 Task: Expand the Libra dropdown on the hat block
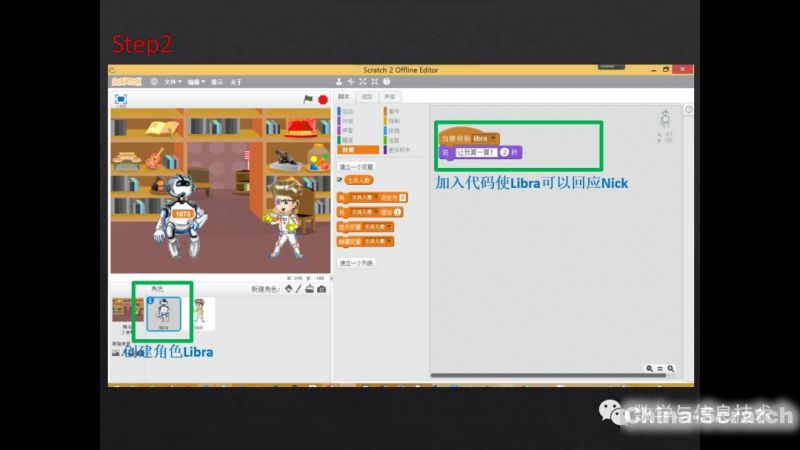click(493, 138)
